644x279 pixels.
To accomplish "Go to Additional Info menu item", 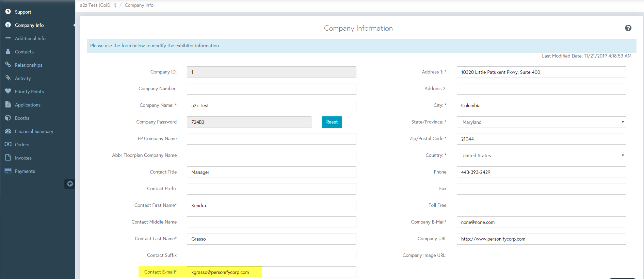I will tap(30, 38).
